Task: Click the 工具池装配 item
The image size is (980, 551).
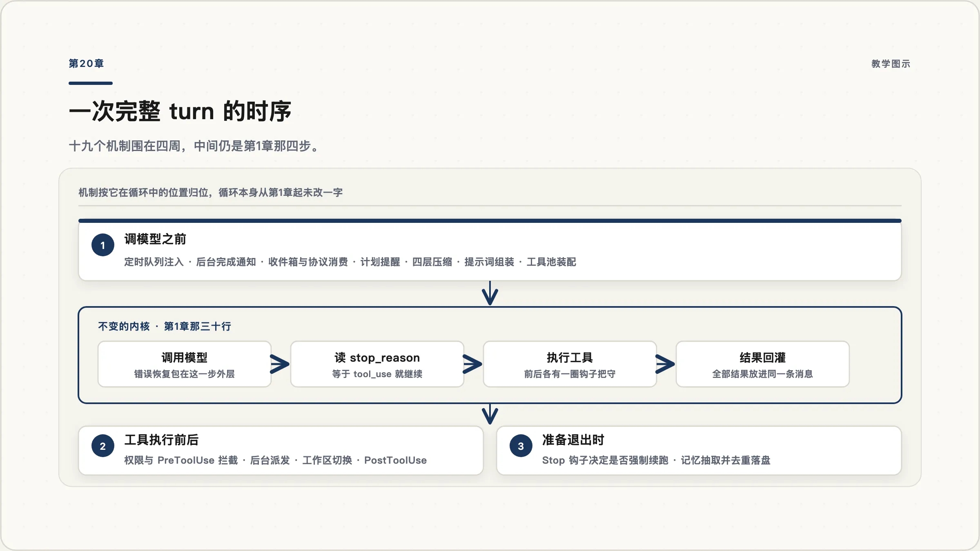Action: [x=551, y=262]
